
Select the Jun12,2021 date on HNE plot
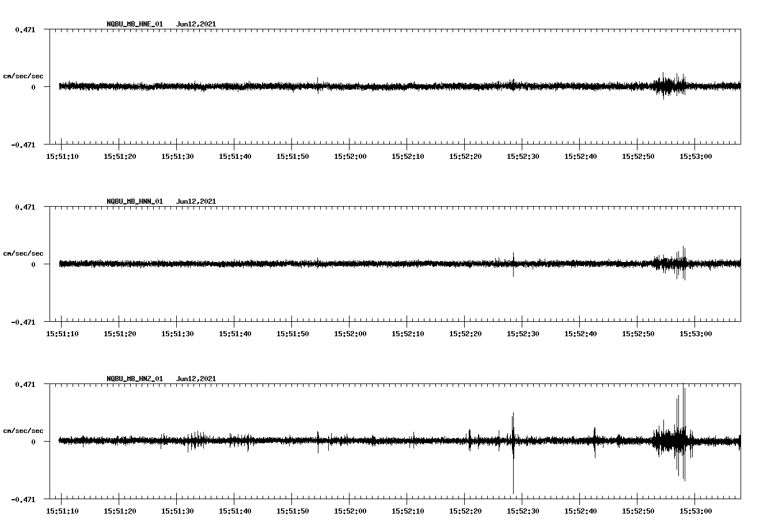(196, 24)
